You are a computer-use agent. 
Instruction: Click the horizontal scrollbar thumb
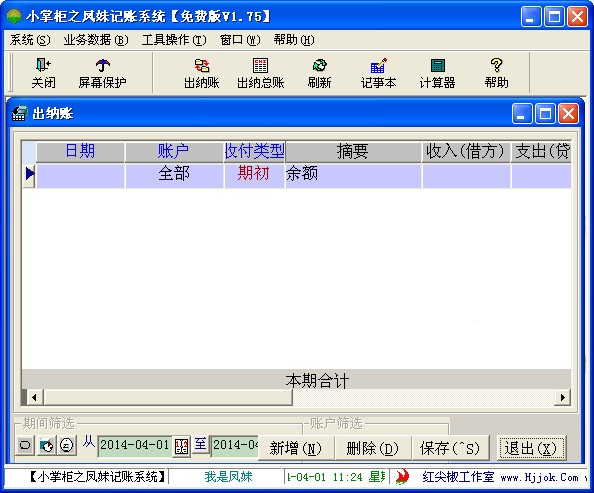pyautogui.click(x=168, y=397)
